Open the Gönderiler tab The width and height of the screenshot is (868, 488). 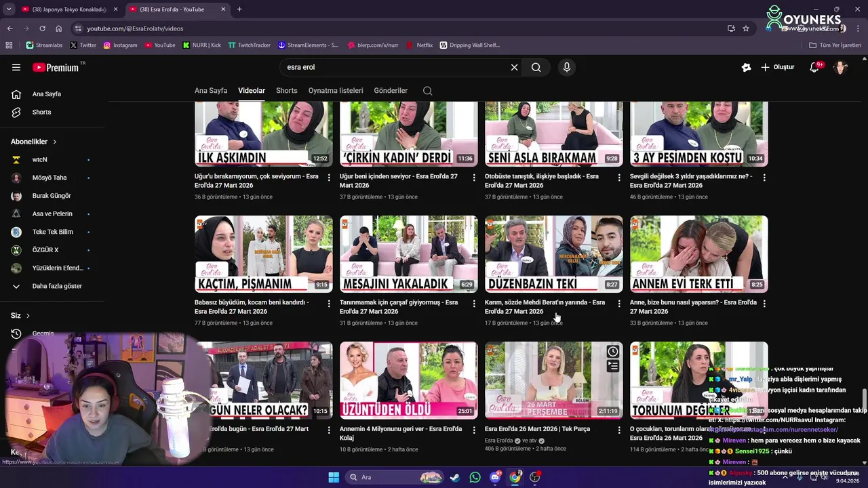391,91
